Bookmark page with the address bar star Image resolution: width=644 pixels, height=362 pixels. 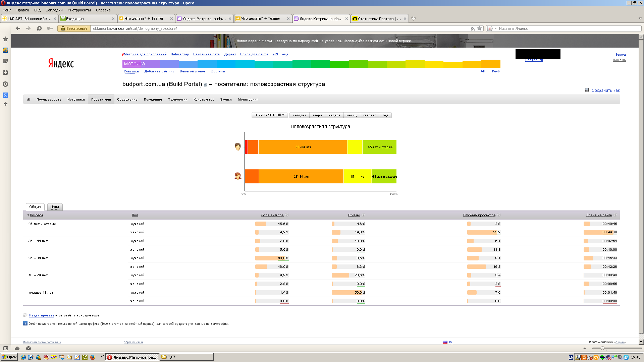click(x=480, y=28)
